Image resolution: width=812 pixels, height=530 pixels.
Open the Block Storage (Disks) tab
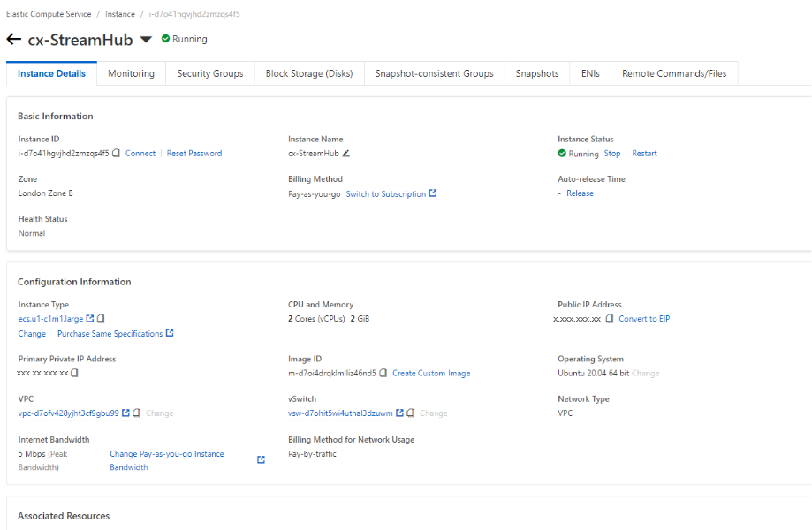click(x=309, y=73)
